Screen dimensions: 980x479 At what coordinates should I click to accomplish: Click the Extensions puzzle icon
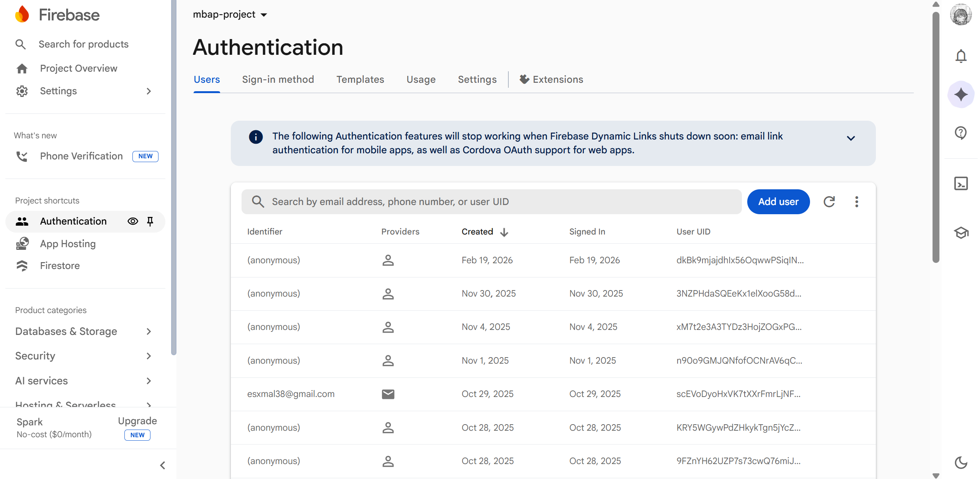(524, 79)
